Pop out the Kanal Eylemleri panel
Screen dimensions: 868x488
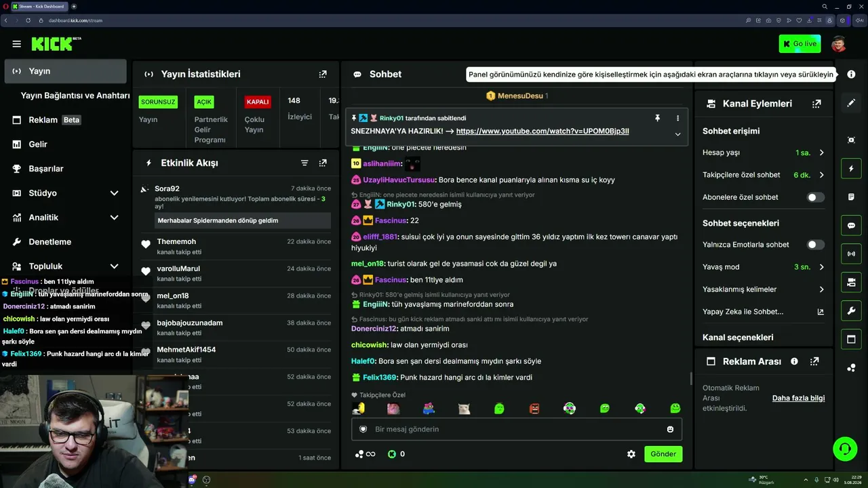(816, 104)
